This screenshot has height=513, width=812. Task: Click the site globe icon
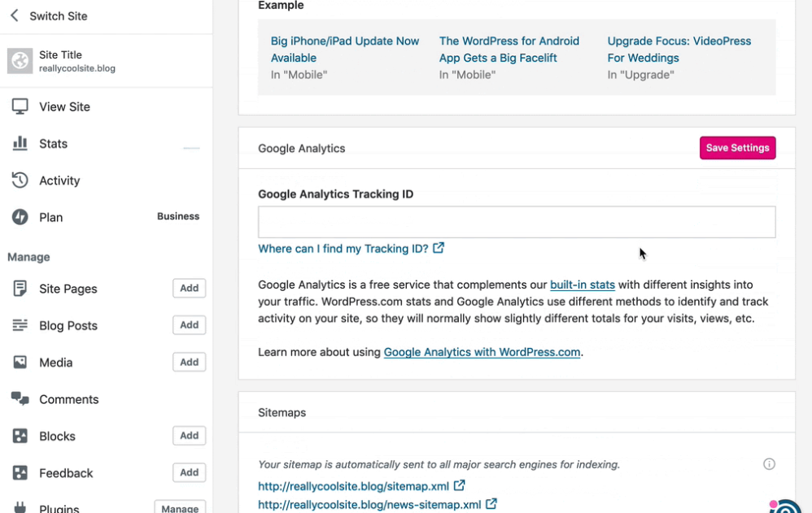(20, 61)
